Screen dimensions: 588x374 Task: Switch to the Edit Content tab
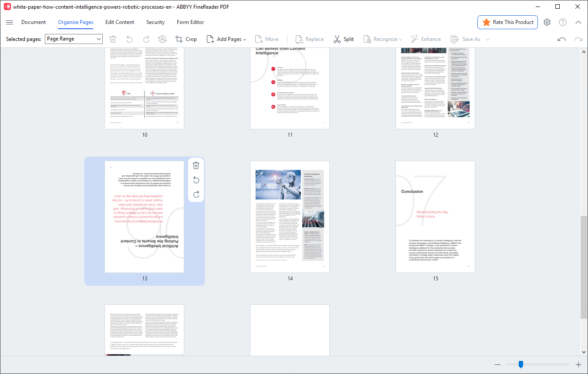pyautogui.click(x=120, y=22)
